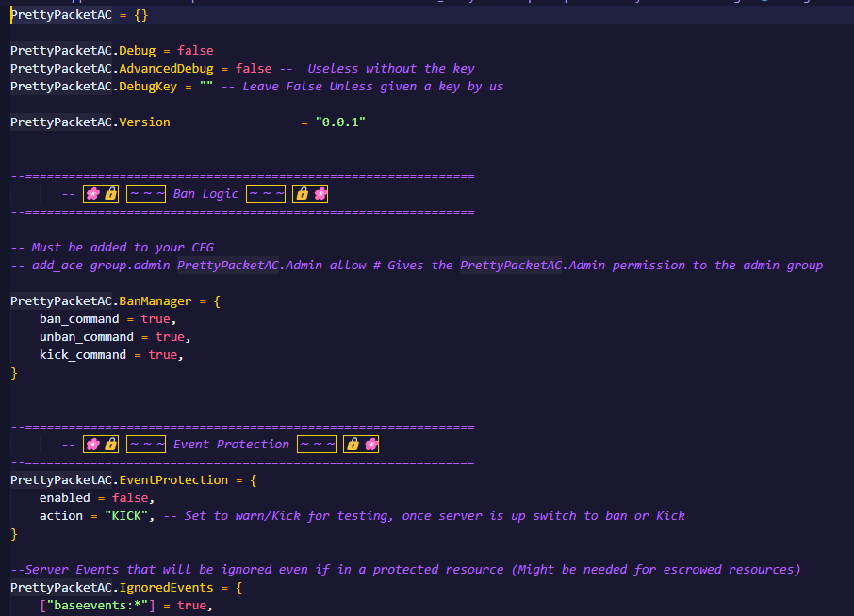Viewport: 854px width, 616px height.
Task: Click the BanManager property name
Action: (x=156, y=301)
